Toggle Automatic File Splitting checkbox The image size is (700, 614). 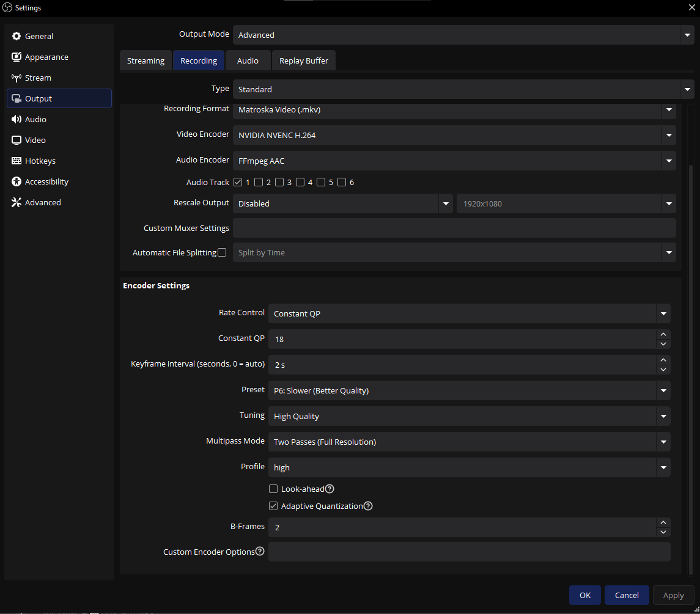(222, 252)
